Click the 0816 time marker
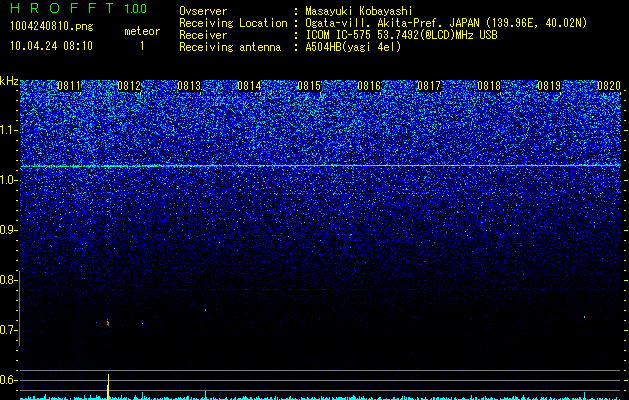The width and height of the screenshot is (629, 400). pos(369,86)
